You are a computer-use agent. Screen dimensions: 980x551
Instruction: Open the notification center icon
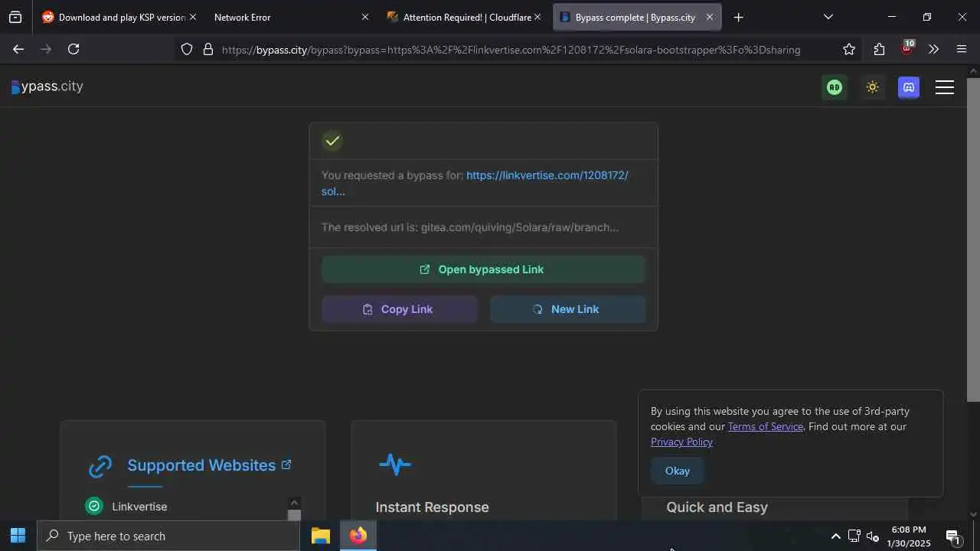(953, 537)
